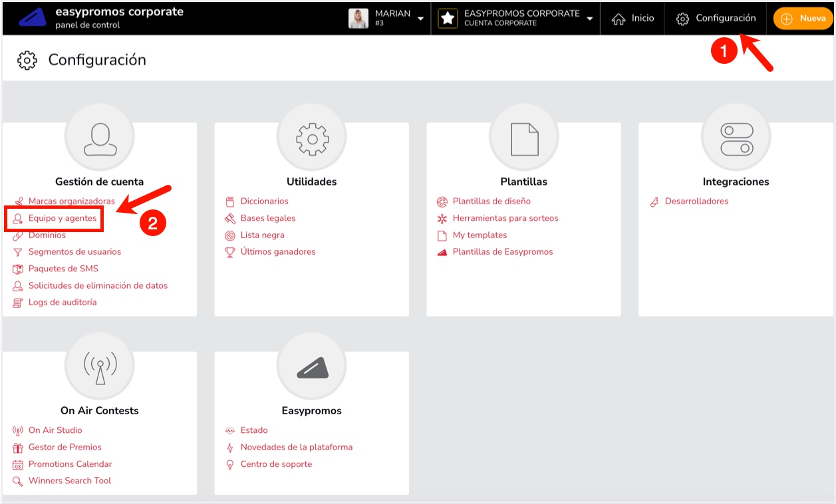Go to Inicio in the top bar

(632, 19)
